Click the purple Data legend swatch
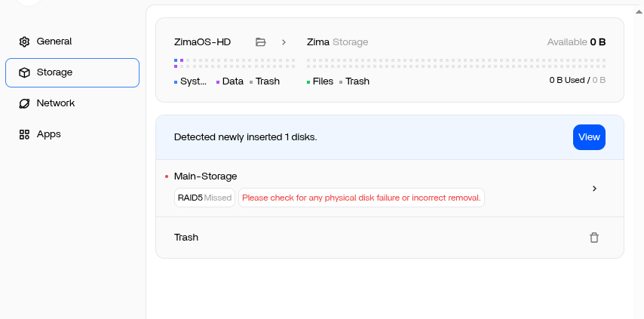 pos(218,82)
